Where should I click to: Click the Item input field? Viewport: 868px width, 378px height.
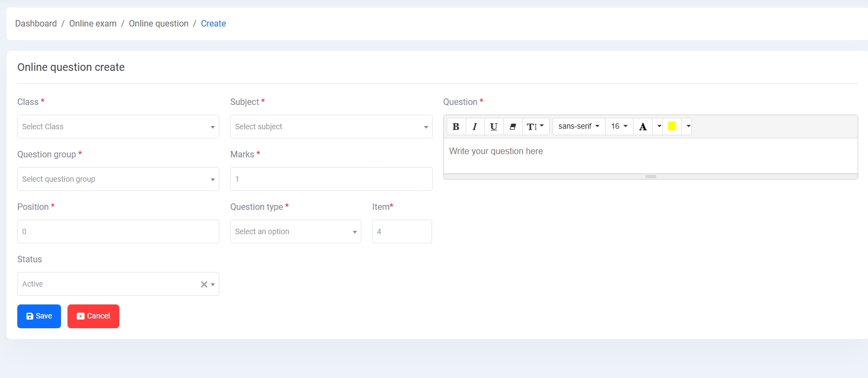[x=402, y=231]
